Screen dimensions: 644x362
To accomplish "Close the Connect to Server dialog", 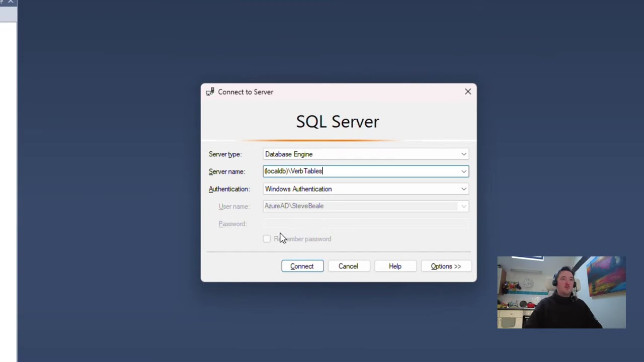I will tap(468, 92).
